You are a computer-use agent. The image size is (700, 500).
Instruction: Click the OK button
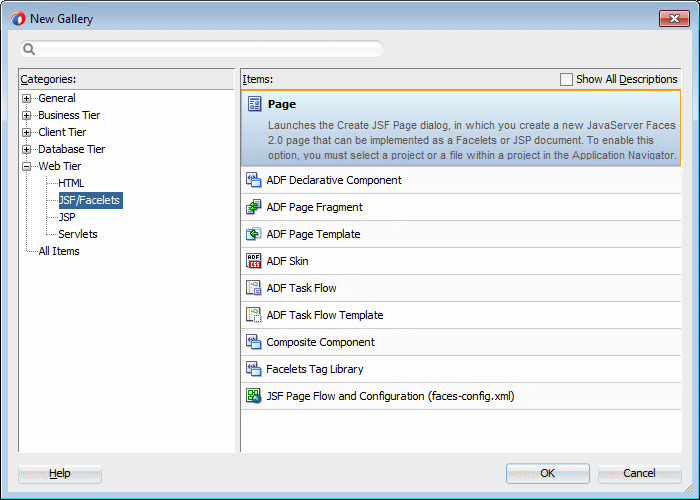[x=548, y=473]
